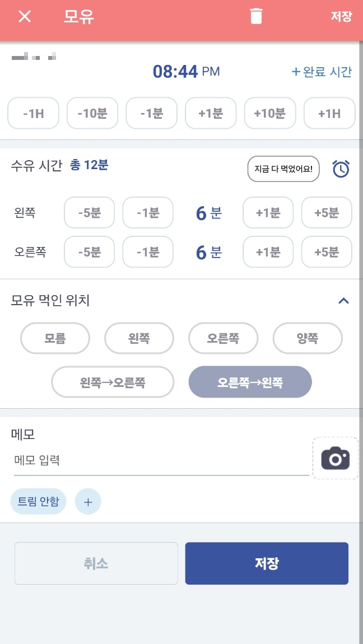Subtract one minute from 오른쪽 with -1분

147,251
